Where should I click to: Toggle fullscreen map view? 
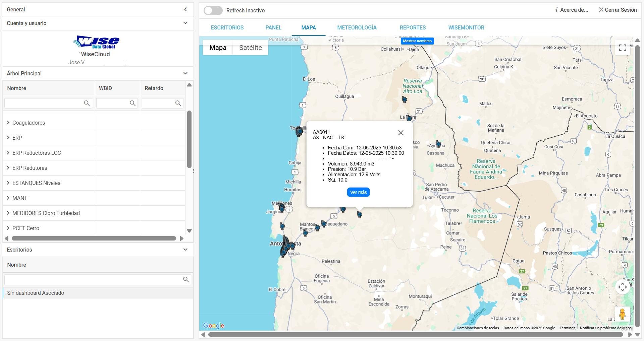pyautogui.click(x=623, y=48)
